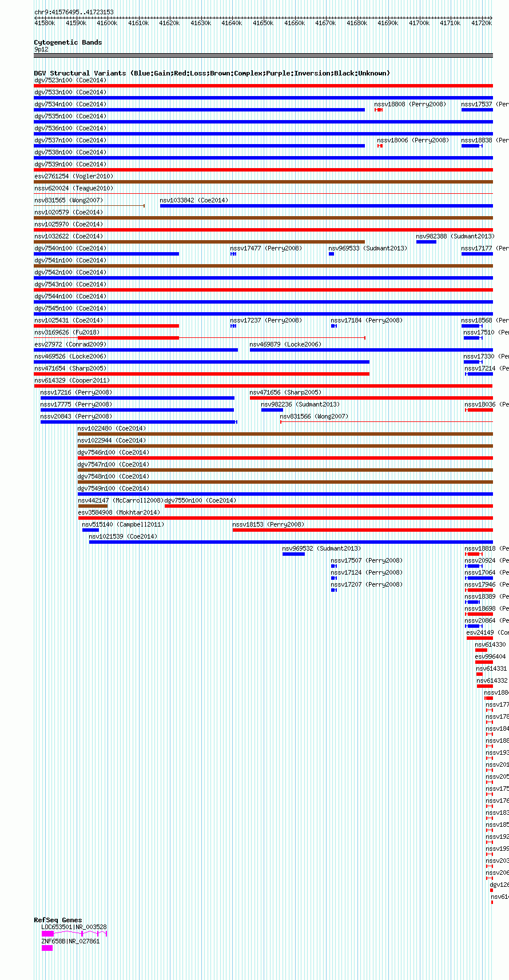Viewport: 509px width, 980px height.
Task: Click the 41700k ruler position label
Action: tap(419, 23)
